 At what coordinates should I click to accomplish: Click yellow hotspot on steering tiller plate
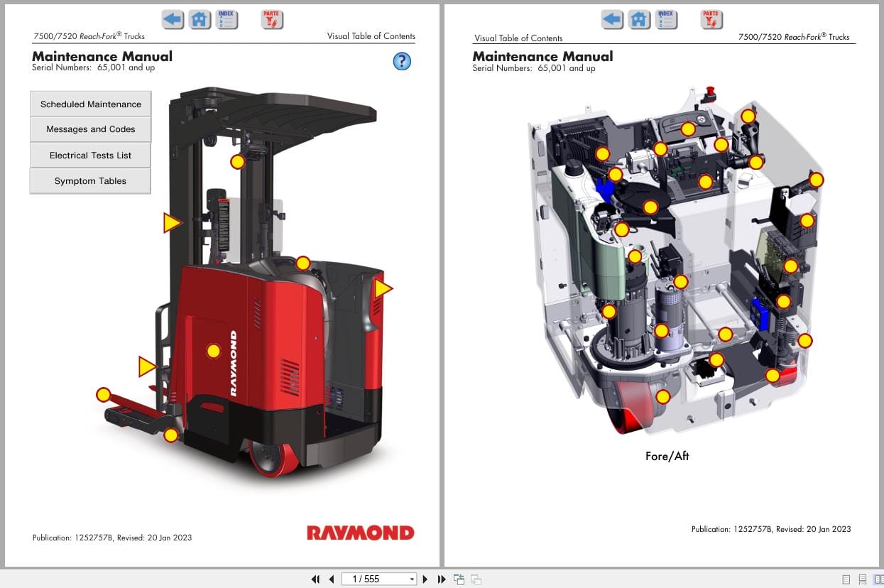click(x=650, y=207)
